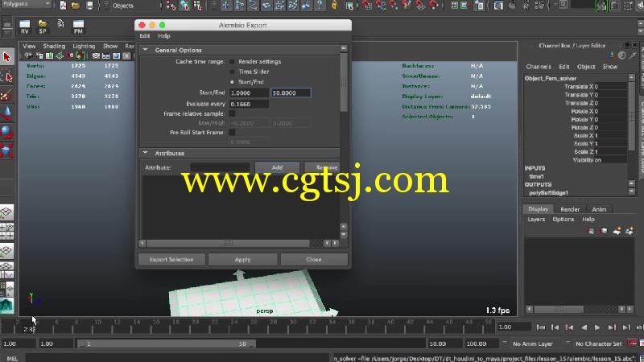Click the save scene icon in status line
The image size is (644, 362).
coord(89,6)
